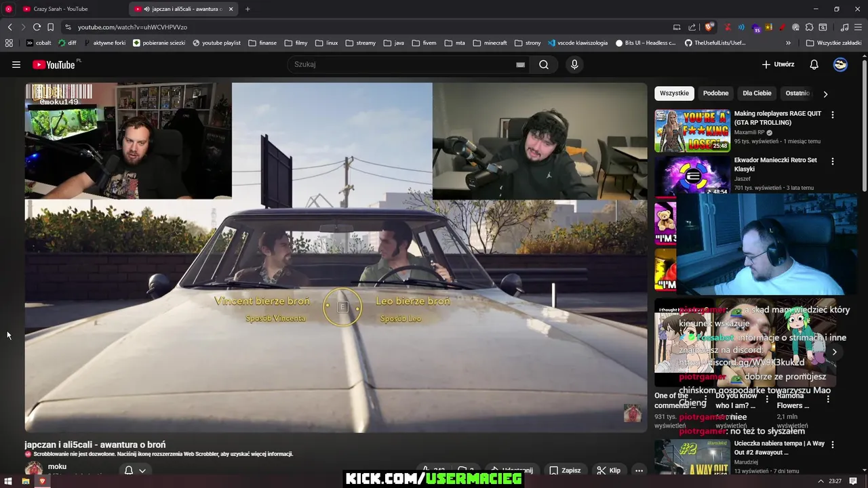Open the media control music note icon
Viewport: 868px width, 488px height.
click(x=844, y=27)
